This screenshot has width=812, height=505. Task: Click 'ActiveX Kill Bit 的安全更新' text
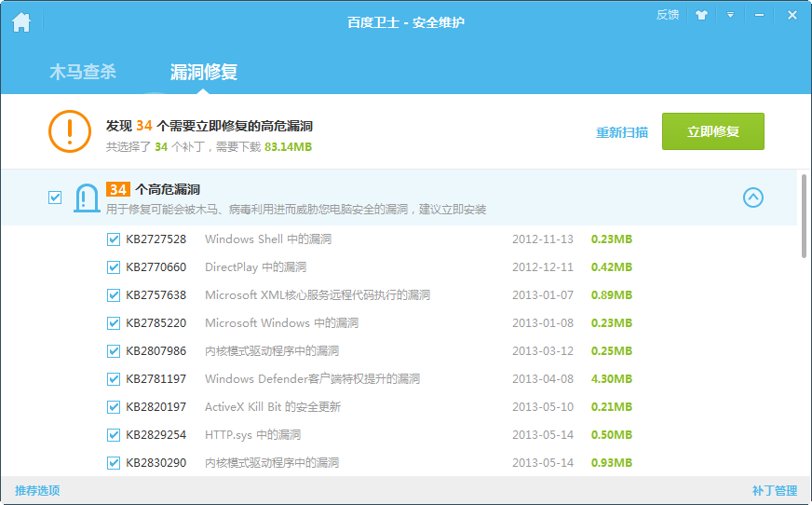[x=273, y=407]
